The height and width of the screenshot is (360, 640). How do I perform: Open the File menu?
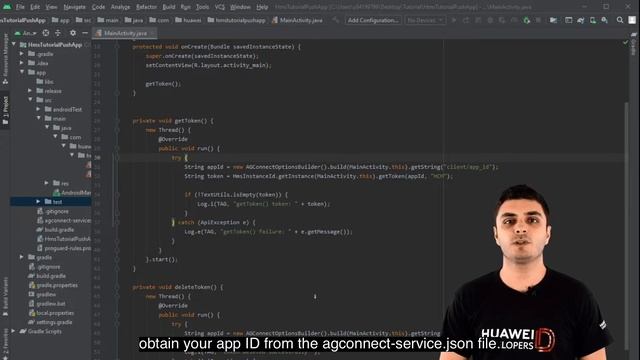[x=20, y=7]
